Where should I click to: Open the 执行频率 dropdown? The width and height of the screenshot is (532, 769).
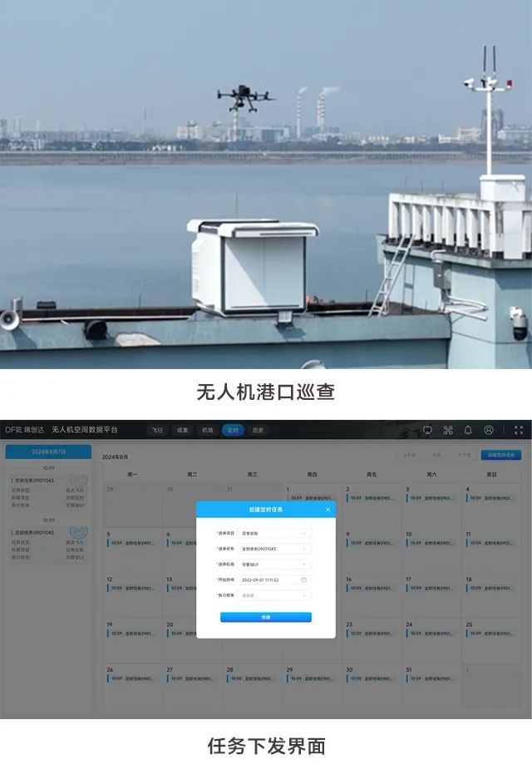[x=275, y=595]
